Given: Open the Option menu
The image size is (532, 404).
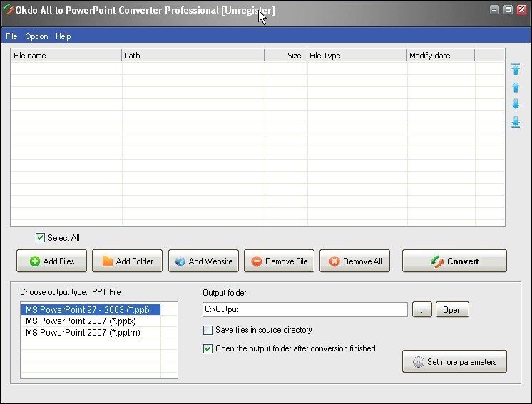Looking at the screenshot, I should coord(36,36).
